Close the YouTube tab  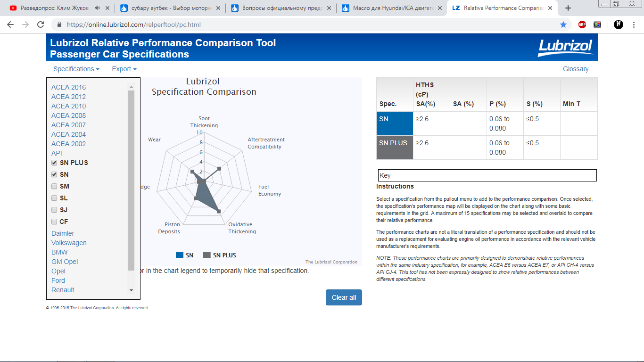point(107,8)
